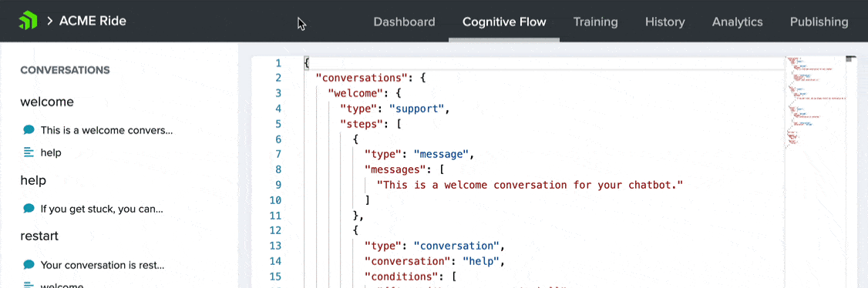Open the 'If you get stuck, you can...' step

[102, 209]
